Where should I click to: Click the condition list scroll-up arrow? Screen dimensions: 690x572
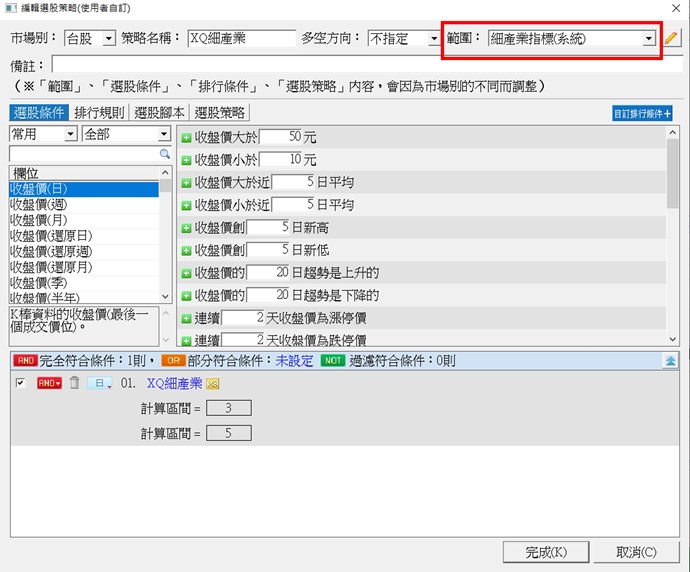[x=672, y=132]
